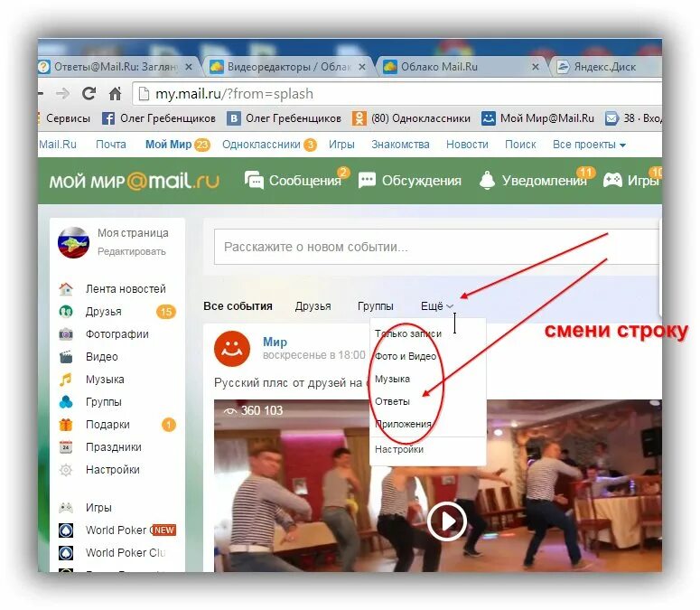Click the Мой Мир@mail.ru logo

click(135, 181)
